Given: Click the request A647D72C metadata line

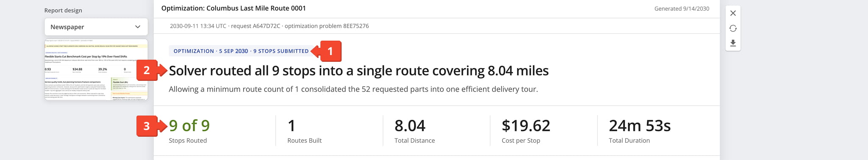Looking at the screenshot, I should click(x=269, y=26).
